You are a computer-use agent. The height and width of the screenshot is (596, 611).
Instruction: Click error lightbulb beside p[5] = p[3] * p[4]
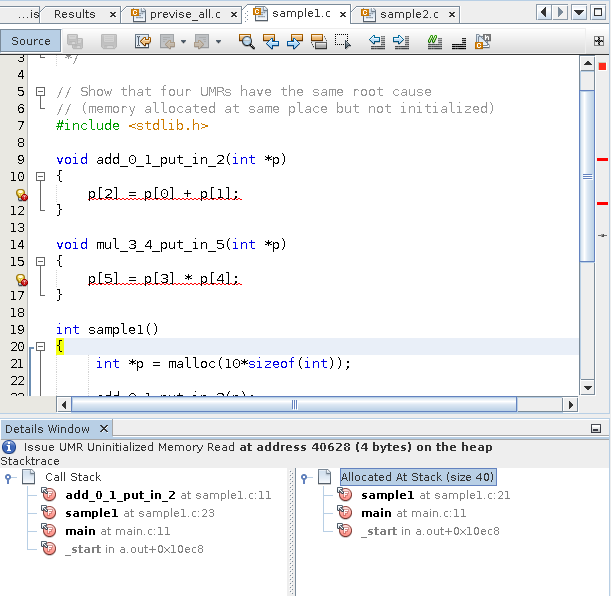pyautogui.click(x=21, y=280)
